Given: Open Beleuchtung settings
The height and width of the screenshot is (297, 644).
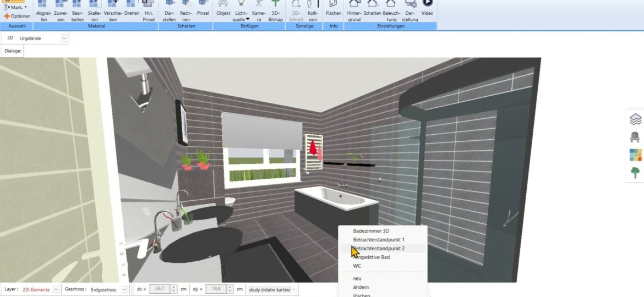Looking at the screenshot, I should pyautogui.click(x=391, y=11).
